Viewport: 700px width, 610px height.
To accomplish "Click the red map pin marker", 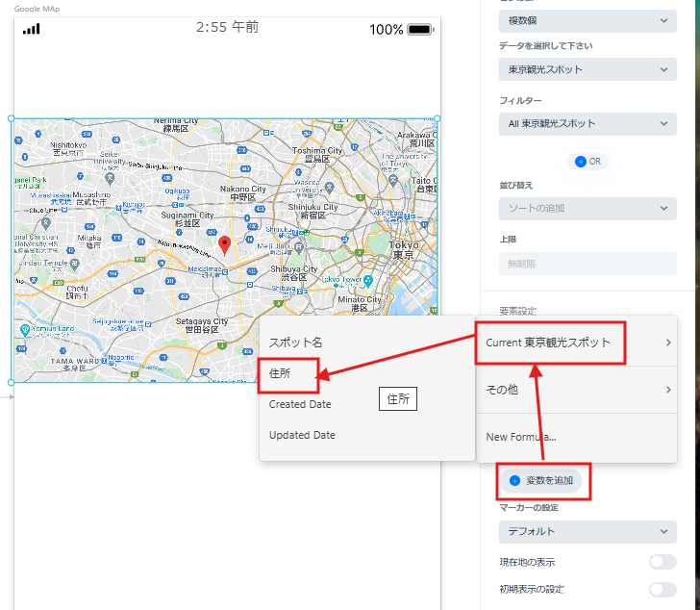I will click(225, 245).
